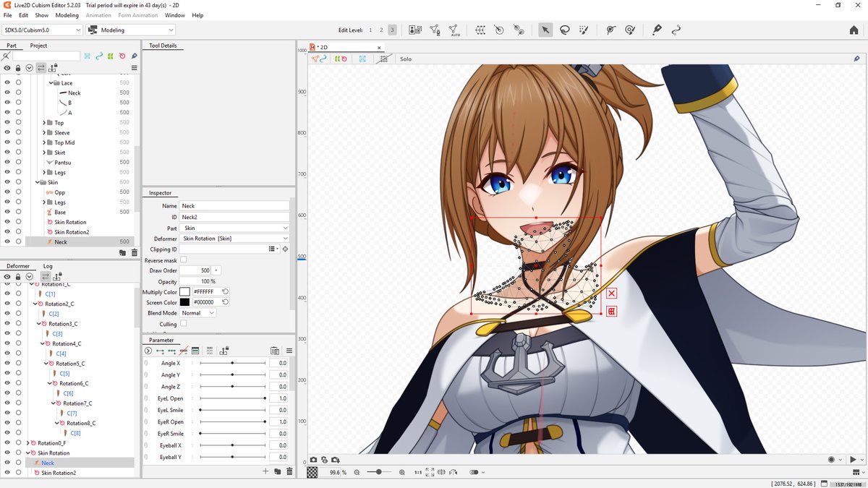Screen dimensions: 868x488
Task: Select the Lasso selection tool
Action: (564, 30)
